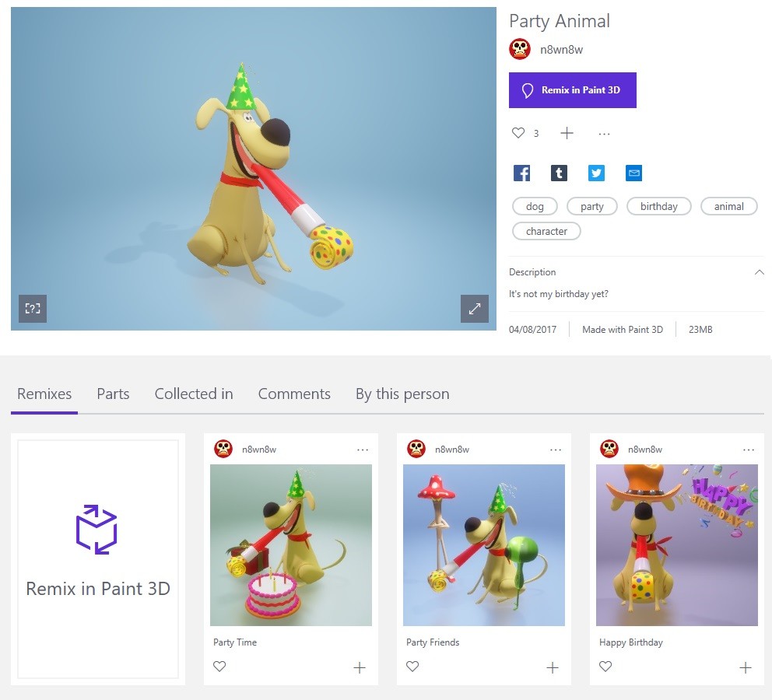Viewport: 772px width, 700px height.
Task: Click the Party Friends title text
Action: (433, 642)
